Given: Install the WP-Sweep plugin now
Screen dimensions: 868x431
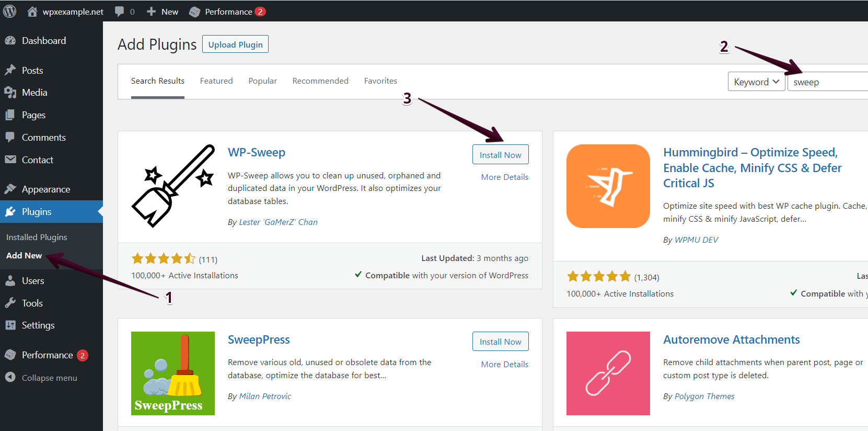Looking at the screenshot, I should [x=500, y=155].
